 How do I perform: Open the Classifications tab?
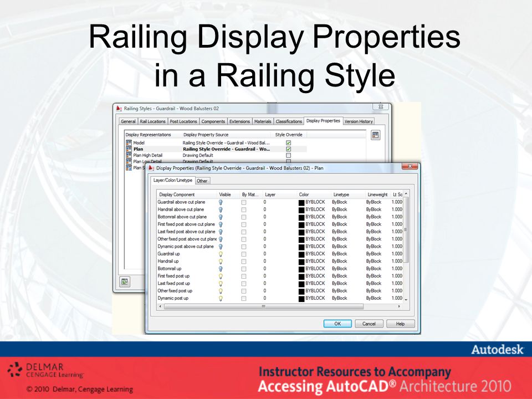tap(289, 121)
